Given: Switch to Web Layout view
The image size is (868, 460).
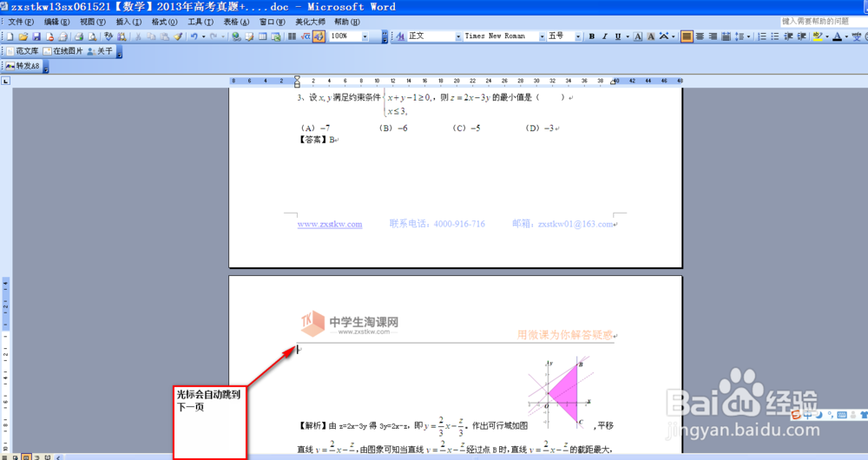Looking at the screenshot, I should [16, 457].
